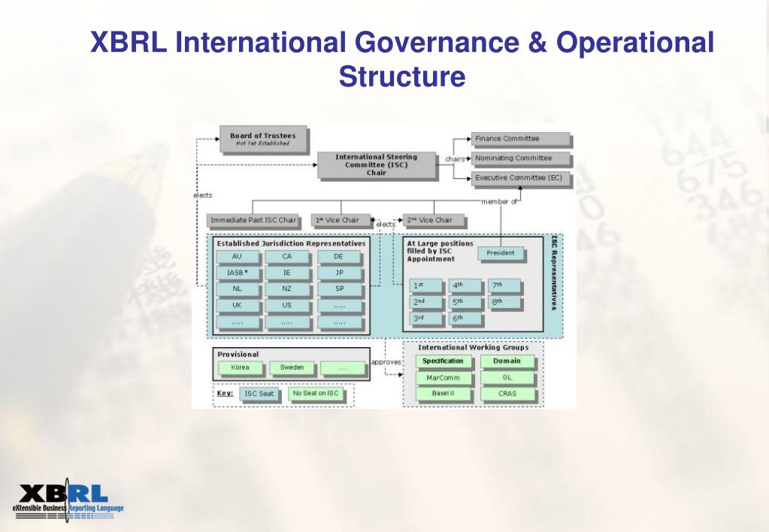Viewport: 769px width, 532px height.
Task: Click the '1st Vice Chair' box
Action: (341, 220)
